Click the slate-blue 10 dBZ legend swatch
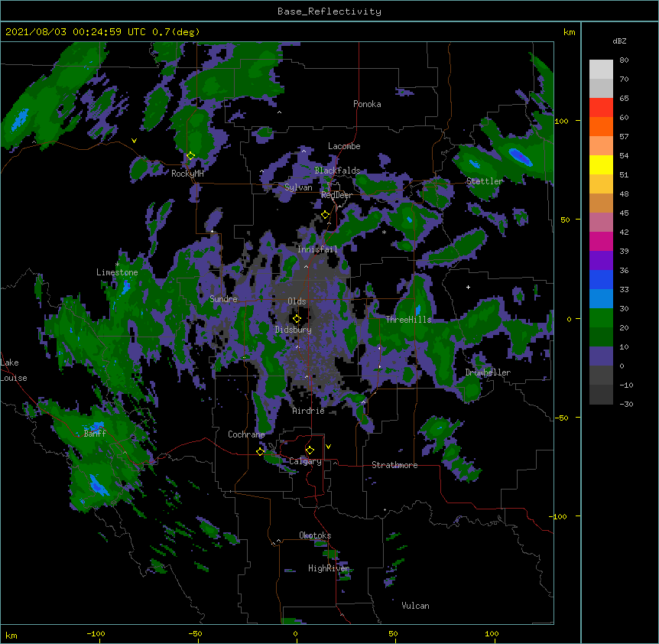This screenshot has width=659, height=644. 601,356
